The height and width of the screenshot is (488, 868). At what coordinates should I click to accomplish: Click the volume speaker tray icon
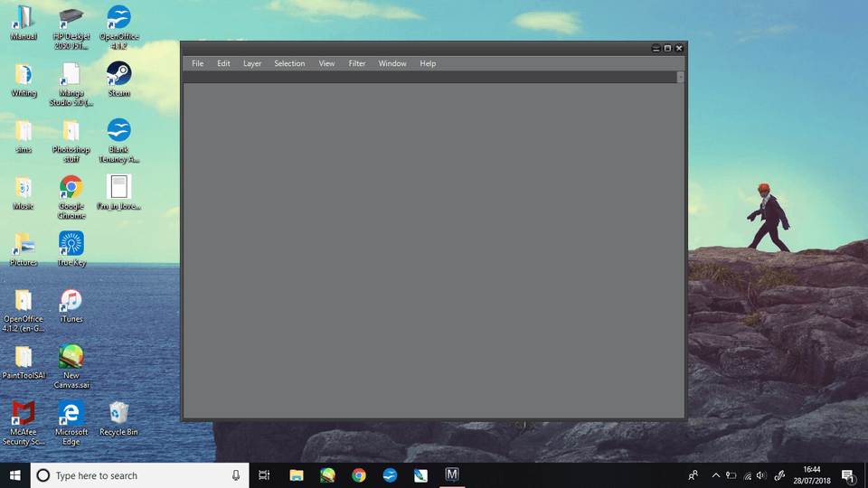(x=761, y=475)
